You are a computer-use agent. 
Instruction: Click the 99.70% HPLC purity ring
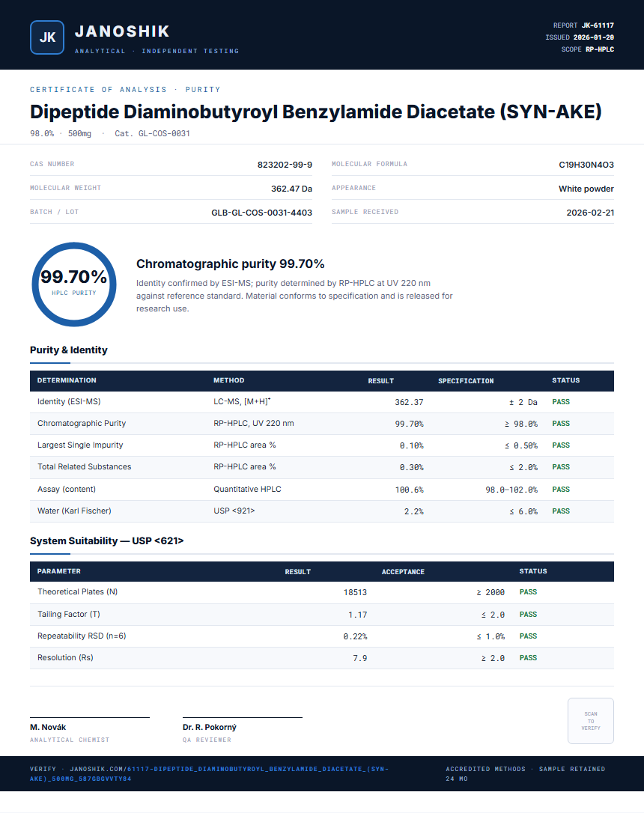(73, 284)
